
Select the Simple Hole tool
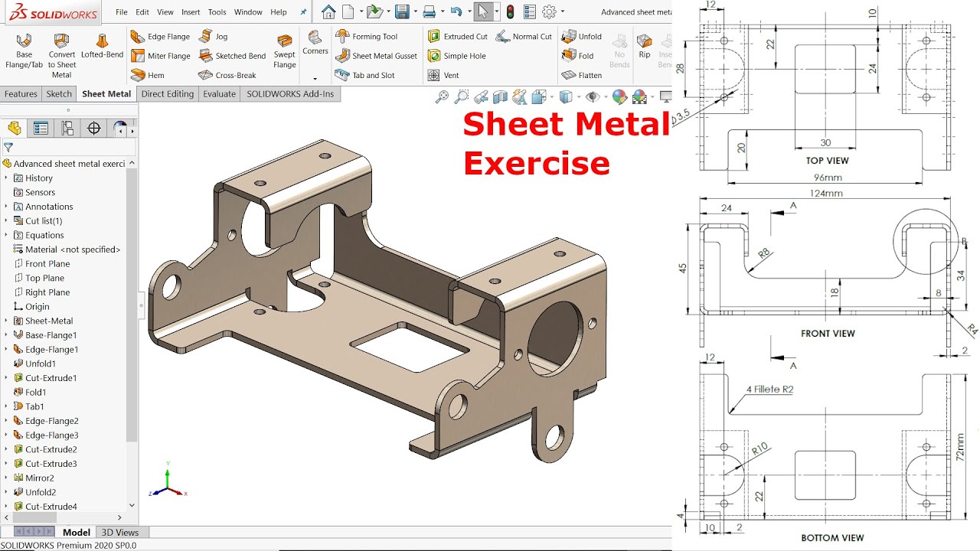tap(456, 56)
